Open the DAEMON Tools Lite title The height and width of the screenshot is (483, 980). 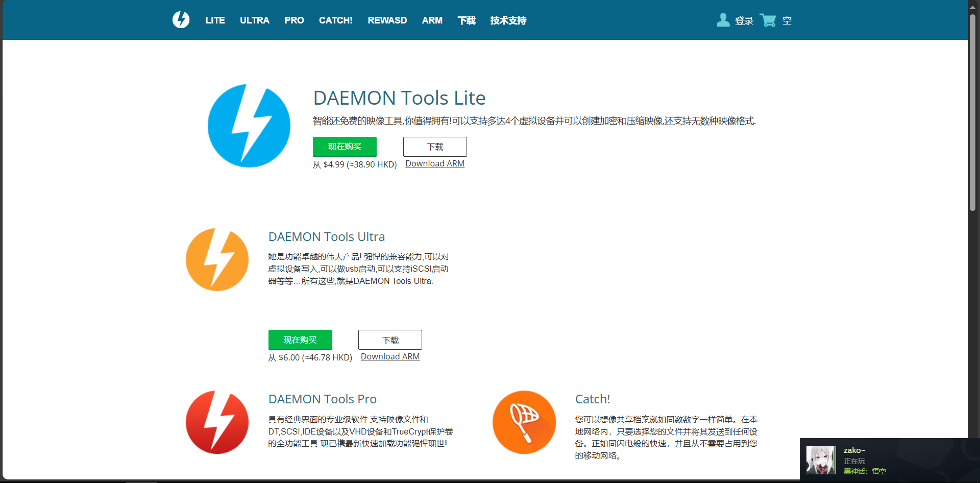(x=399, y=98)
